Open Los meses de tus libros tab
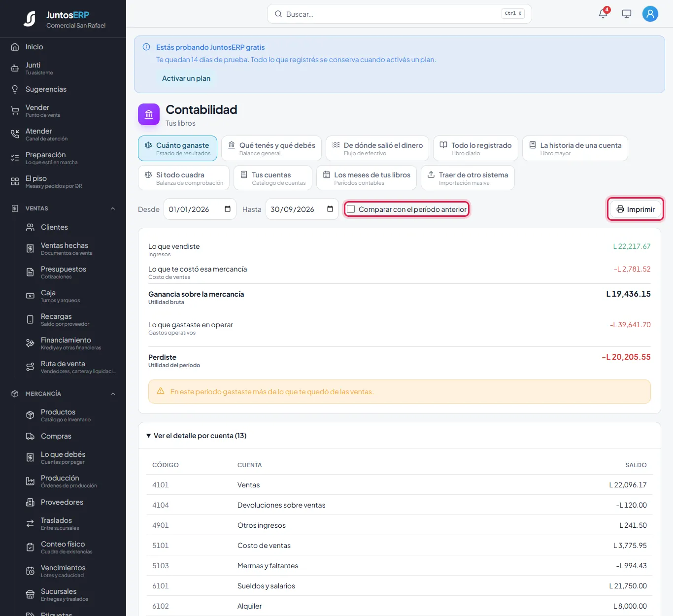This screenshot has height=616, width=673. pyautogui.click(x=367, y=178)
